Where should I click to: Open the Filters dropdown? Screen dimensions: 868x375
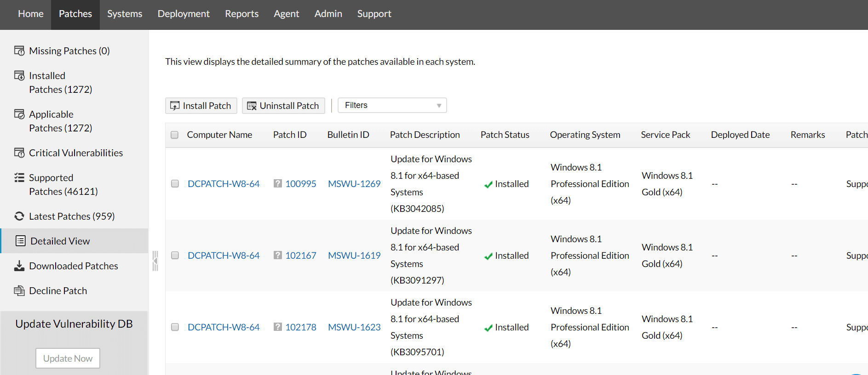(392, 105)
